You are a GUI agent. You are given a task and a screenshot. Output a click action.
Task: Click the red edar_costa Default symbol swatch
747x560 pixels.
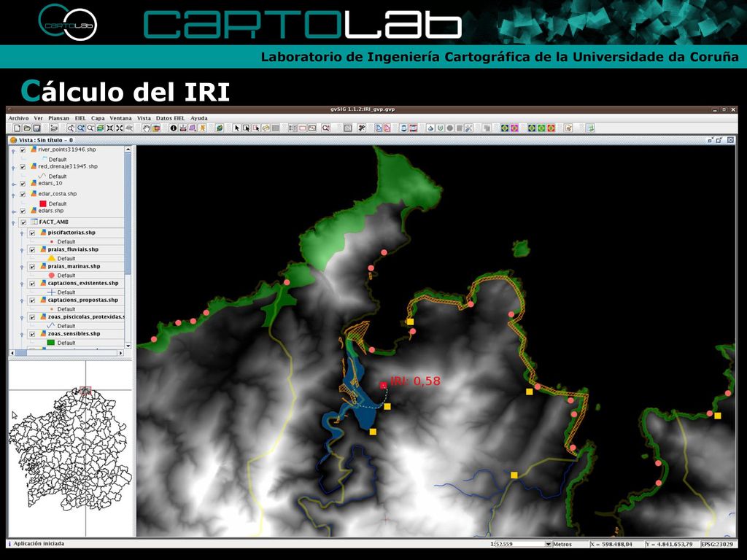coord(43,204)
